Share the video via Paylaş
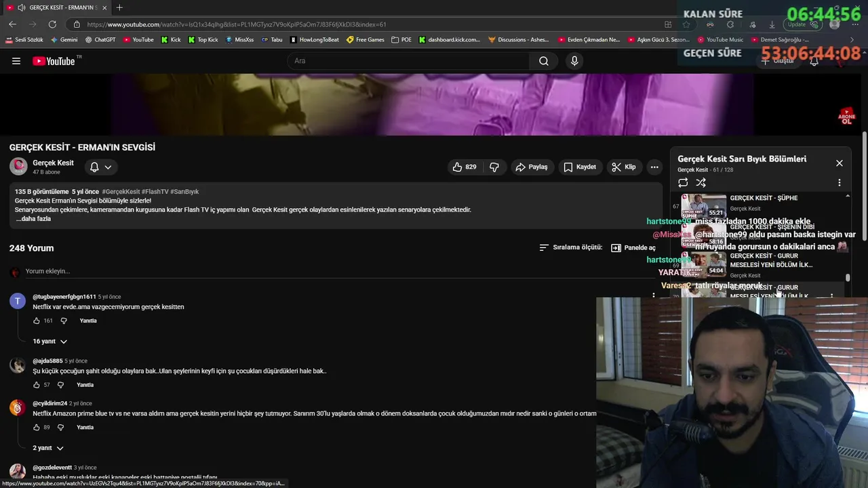This screenshot has height=488, width=868. 532,167
